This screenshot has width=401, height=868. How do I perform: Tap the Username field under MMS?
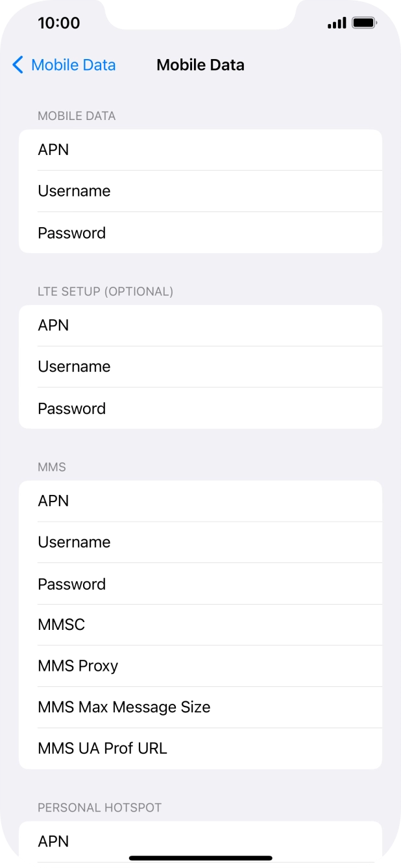pyautogui.click(x=200, y=542)
